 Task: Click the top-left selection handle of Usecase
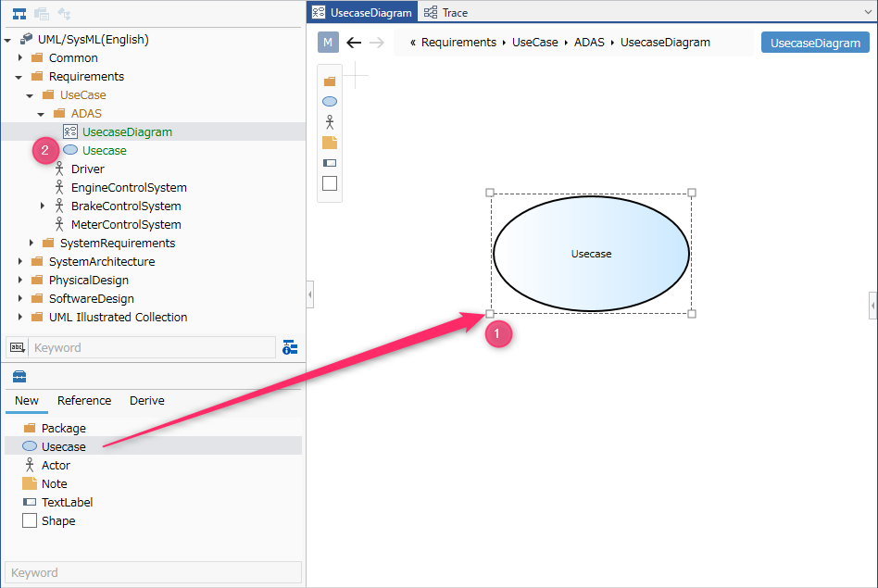tap(490, 193)
